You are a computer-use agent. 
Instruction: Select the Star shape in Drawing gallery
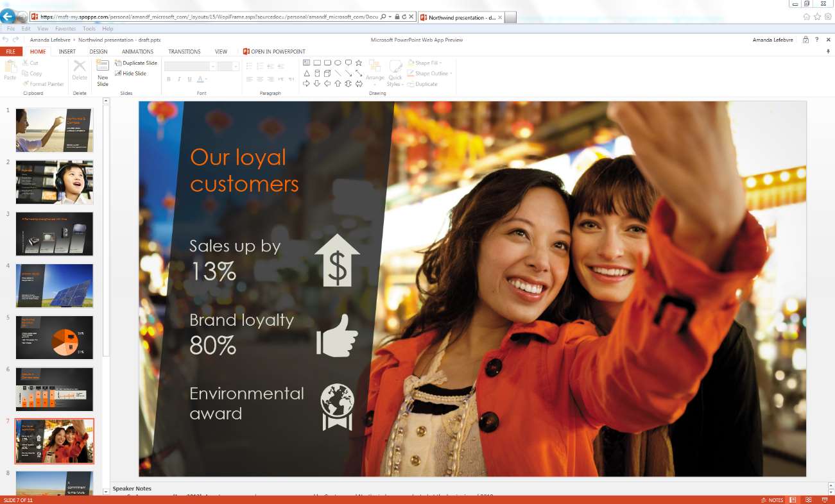pos(359,63)
